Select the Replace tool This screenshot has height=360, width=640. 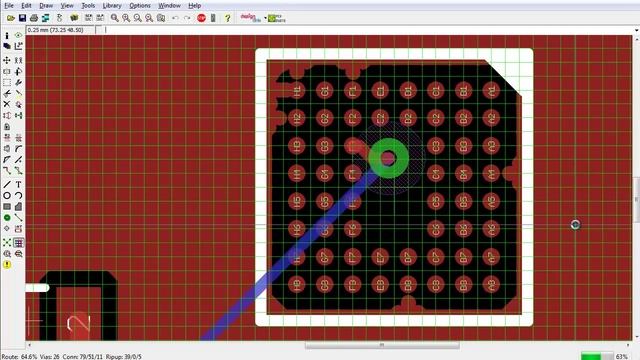pyautogui.click(x=18, y=116)
